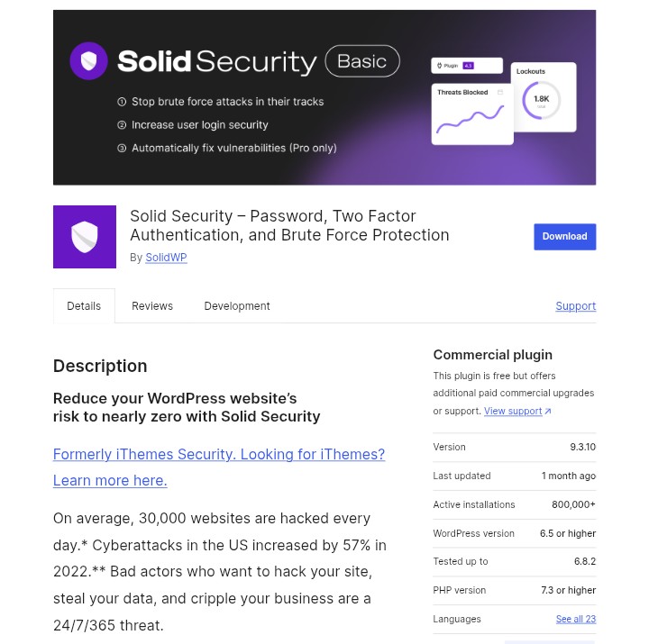Click the circled number one bullet
The height and width of the screenshot is (644, 649).
click(122, 102)
